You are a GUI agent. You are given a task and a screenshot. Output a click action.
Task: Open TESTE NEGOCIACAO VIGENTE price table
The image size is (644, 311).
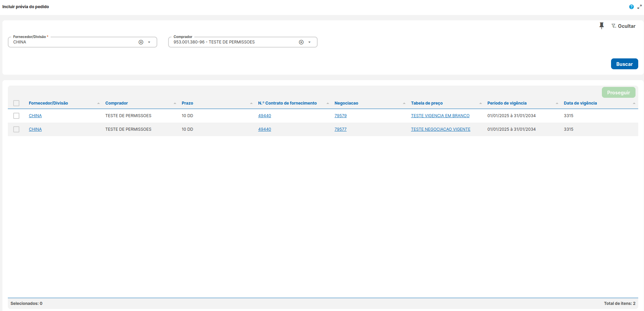441,129
